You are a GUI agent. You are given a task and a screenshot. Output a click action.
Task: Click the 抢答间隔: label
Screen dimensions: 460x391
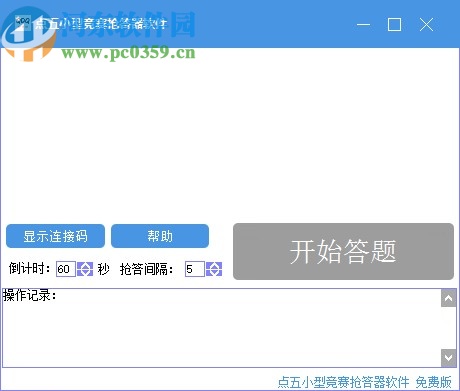pos(147,269)
